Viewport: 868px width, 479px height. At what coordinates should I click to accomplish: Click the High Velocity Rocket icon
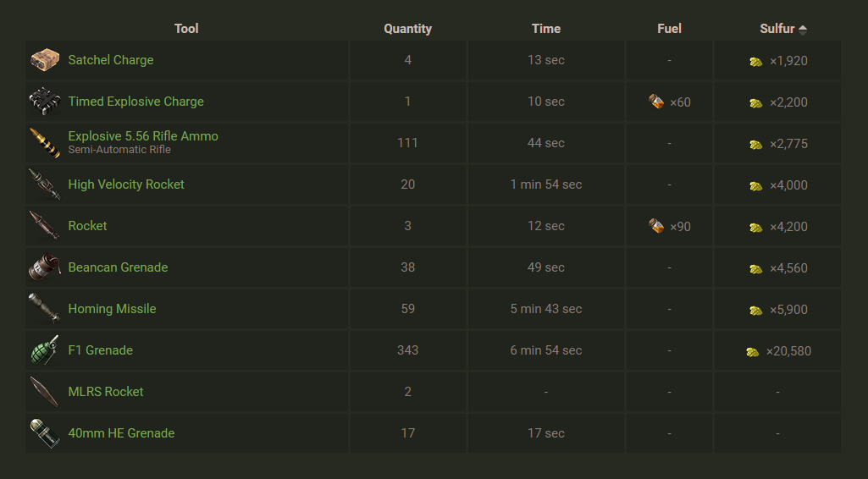tap(44, 184)
